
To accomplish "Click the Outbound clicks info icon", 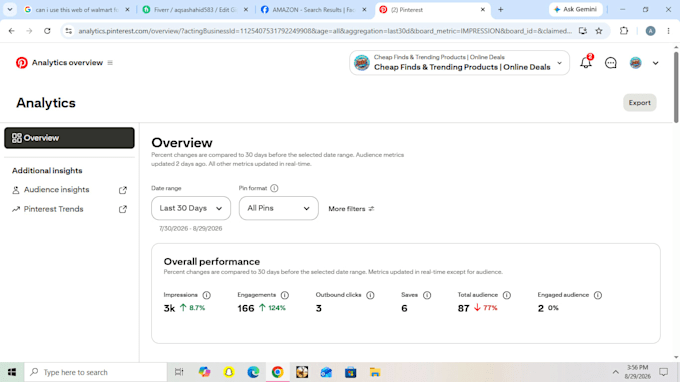I will point(370,295).
